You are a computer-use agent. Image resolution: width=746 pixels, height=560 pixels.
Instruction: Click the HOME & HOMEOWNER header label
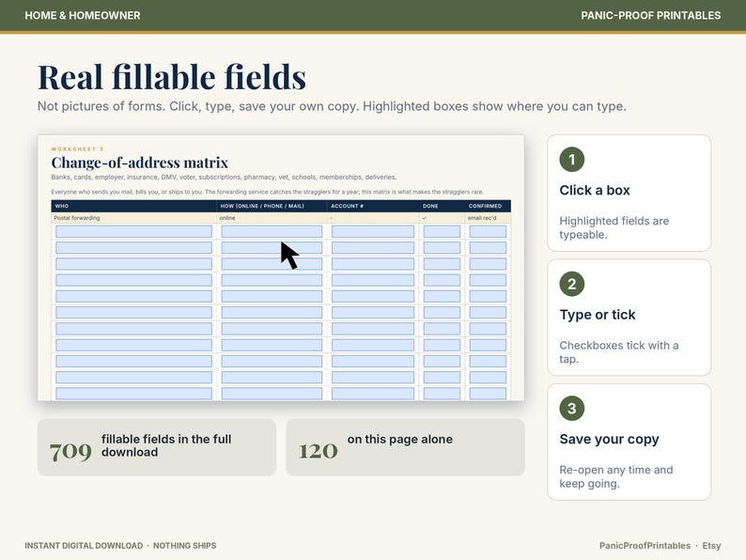83,15
